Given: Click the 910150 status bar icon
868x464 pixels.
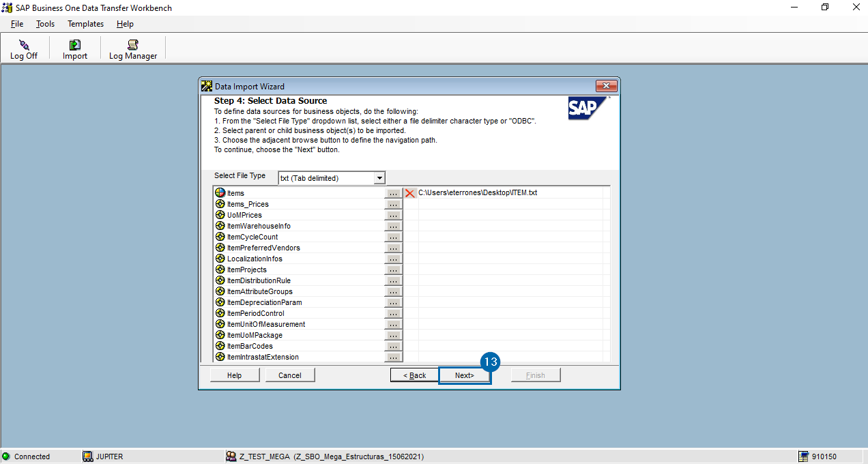Looking at the screenshot, I should (x=804, y=456).
